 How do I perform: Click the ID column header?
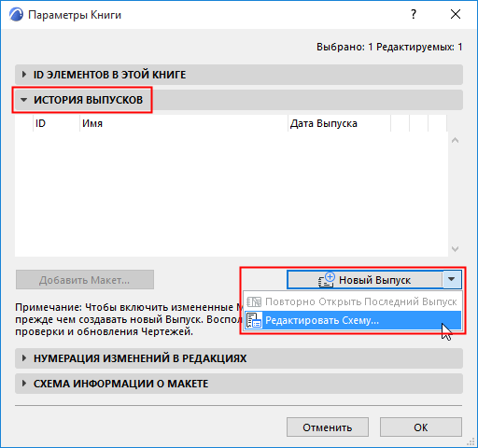(56, 123)
